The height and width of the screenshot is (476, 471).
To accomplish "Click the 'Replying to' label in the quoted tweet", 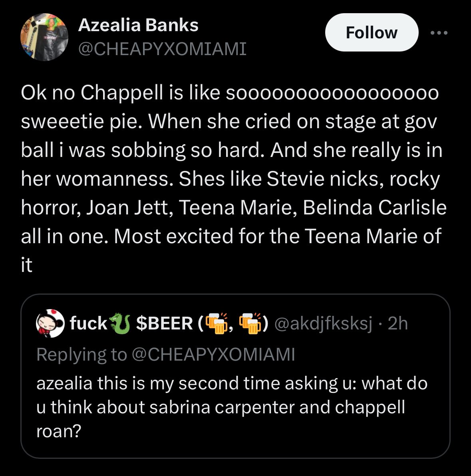I will pyautogui.click(x=81, y=354).
